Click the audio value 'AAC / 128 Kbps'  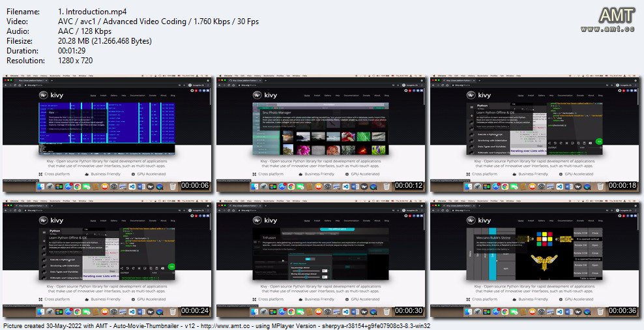point(85,31)
